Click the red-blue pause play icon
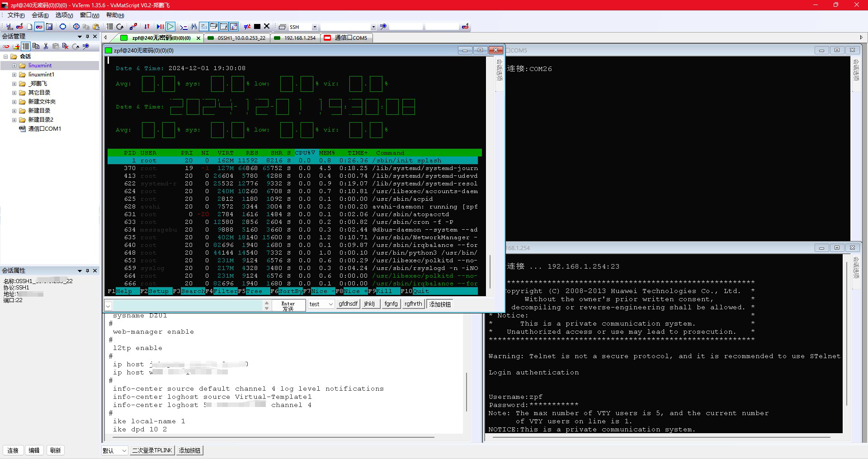 pyautogui.click(x=160, y=27)
